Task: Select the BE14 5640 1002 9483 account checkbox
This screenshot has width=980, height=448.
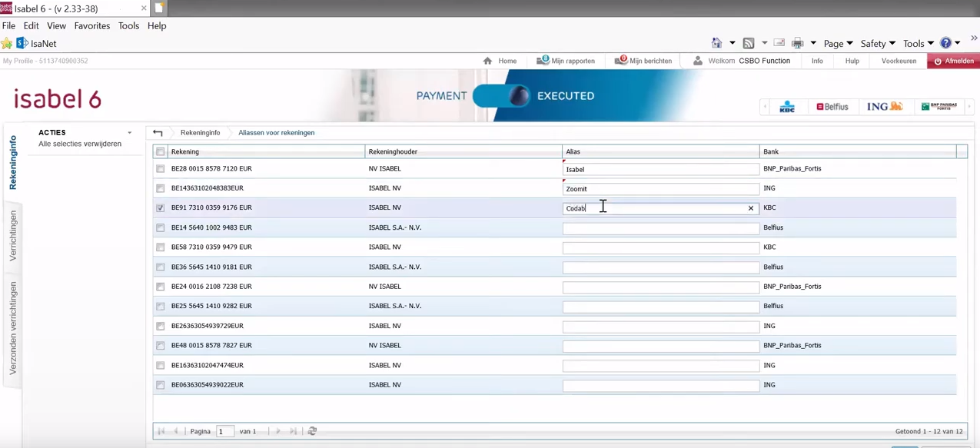Action: (x=160, y=227)
